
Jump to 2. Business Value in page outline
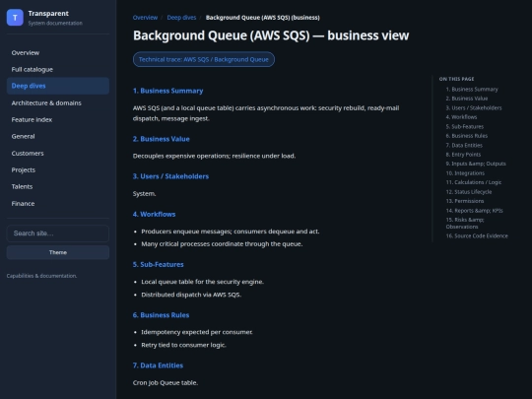point(467,99)
